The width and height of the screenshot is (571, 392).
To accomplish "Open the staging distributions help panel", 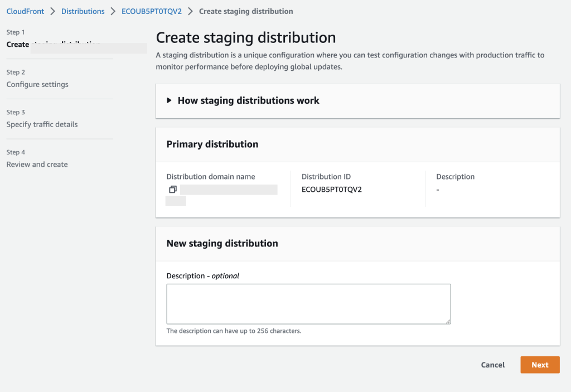I will tap(248, 100).
